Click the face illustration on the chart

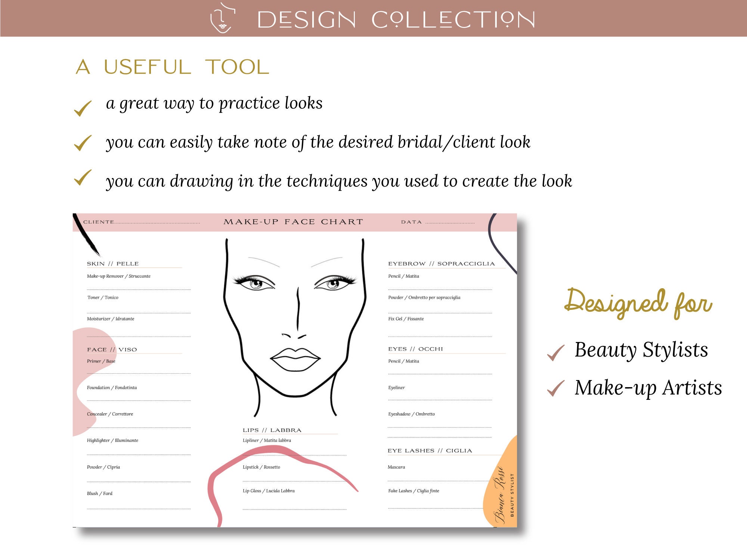(294, 329)
